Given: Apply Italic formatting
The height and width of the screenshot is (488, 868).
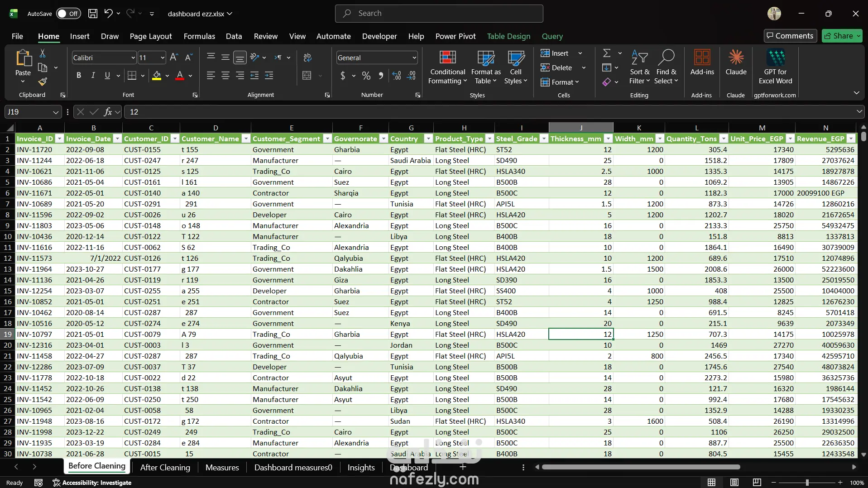Looking at the screenshot, I should click(x=93, y=76).
